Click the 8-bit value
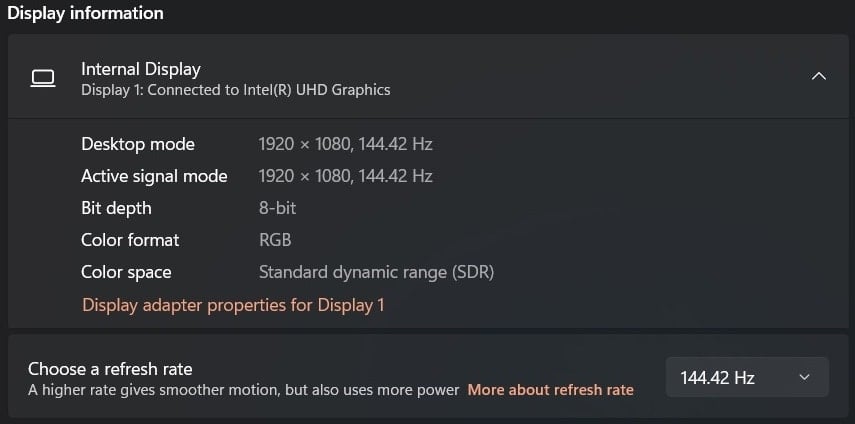Screen dimensions: 855x424 (278, 208)
